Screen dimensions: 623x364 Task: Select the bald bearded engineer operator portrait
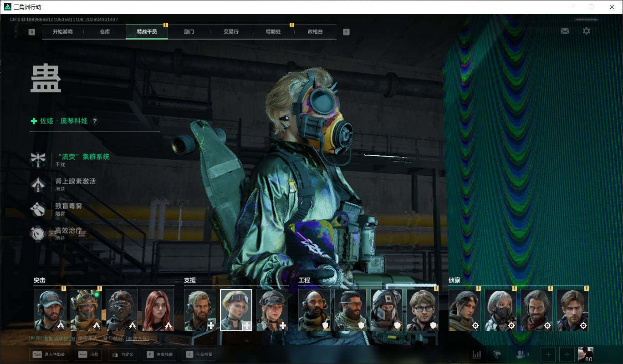click(315, 310)
